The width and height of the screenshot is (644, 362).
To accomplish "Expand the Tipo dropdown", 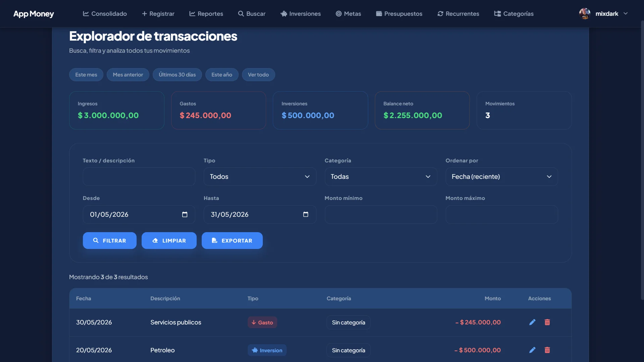I will pos(260,176).
